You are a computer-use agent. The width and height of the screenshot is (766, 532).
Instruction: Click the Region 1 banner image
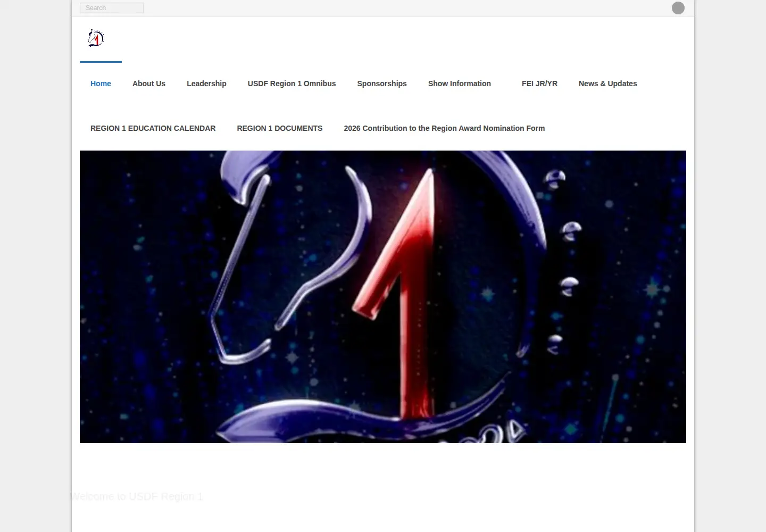pyautogui.click(x=383, y=297)
